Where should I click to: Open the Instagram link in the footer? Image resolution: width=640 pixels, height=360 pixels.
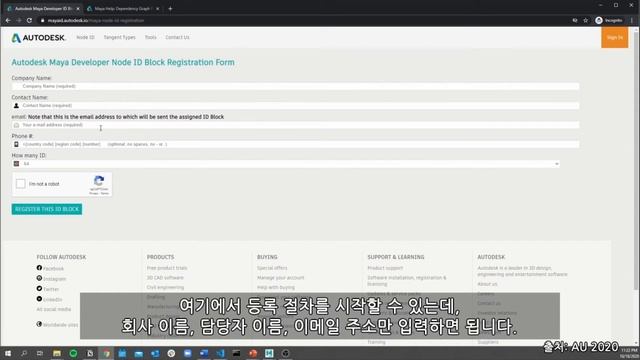click(54, 279)
